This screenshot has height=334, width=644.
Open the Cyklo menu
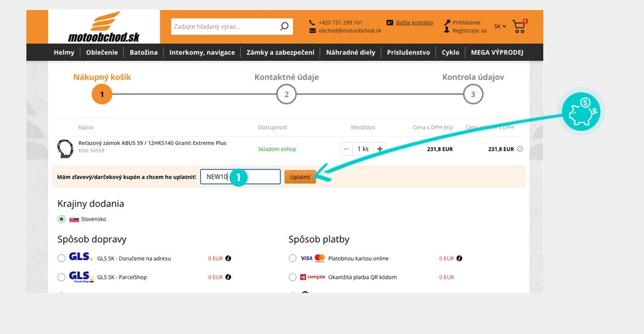click(x=451, y=52)
